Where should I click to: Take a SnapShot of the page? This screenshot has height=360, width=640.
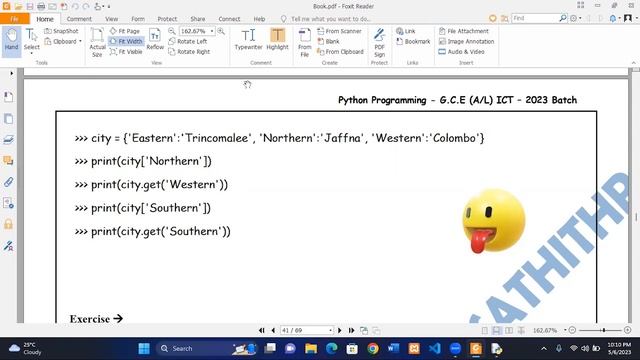(61, 31)
